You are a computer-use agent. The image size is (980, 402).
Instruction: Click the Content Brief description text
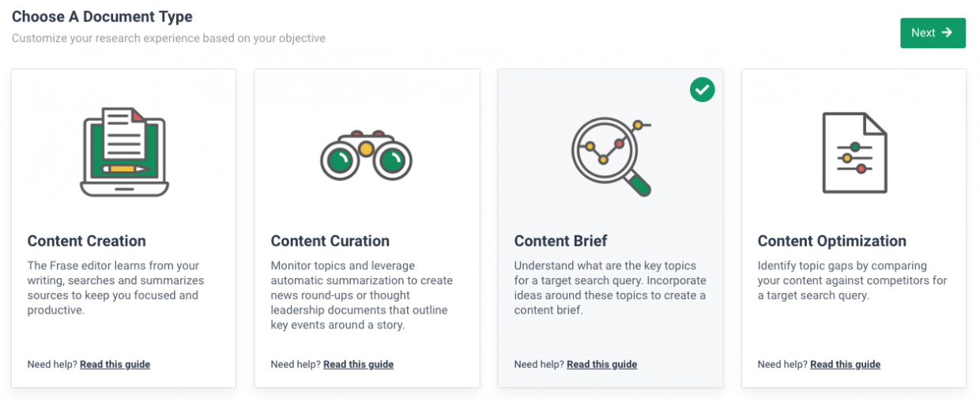tap(610, 287)
